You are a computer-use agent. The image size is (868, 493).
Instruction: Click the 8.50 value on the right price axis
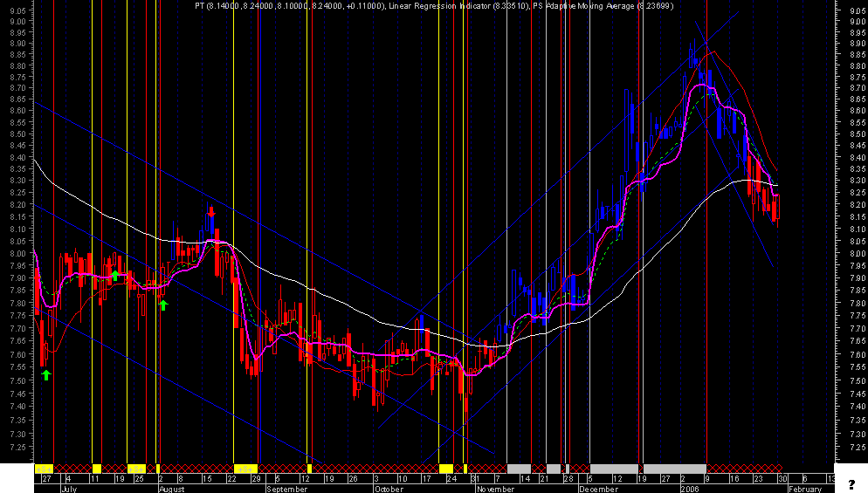click(x=858, y=134)
